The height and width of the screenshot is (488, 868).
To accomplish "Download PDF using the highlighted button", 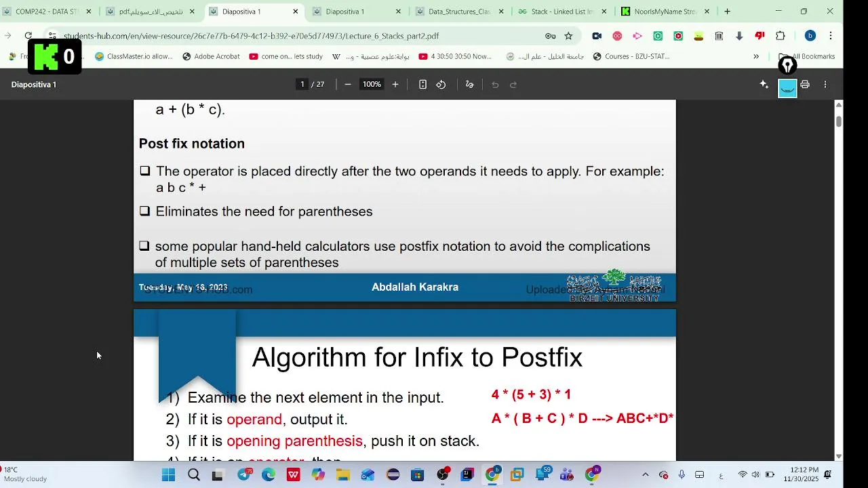I will point(787,88).
